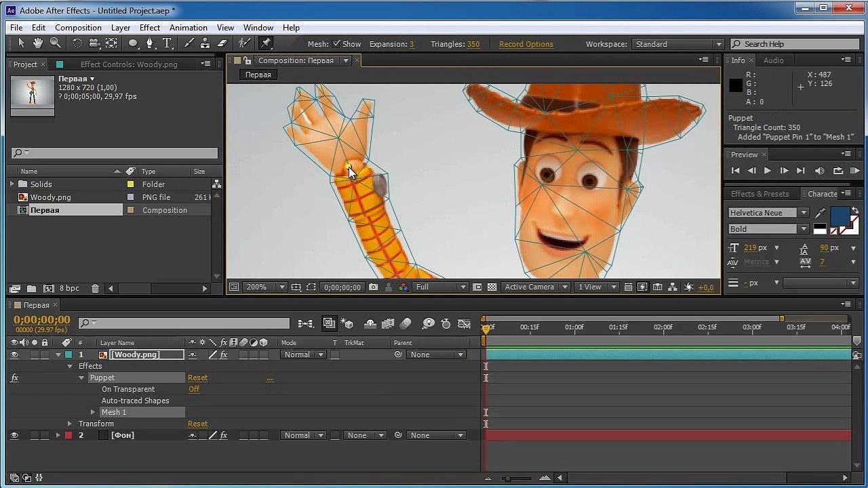This screenshot has width=868, height=488.
Task: Open the Animation menu
Action: pyautogui.click(x=189, y=28)
